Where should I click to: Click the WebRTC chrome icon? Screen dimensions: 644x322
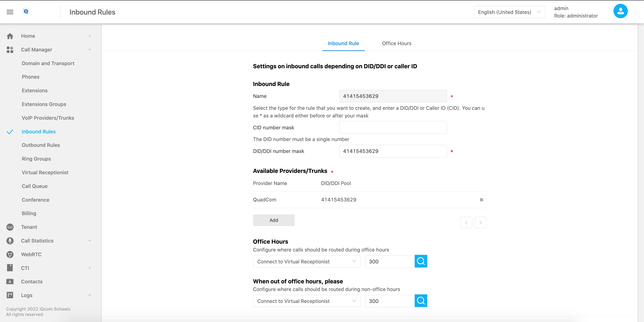click(x=10, y=254)
